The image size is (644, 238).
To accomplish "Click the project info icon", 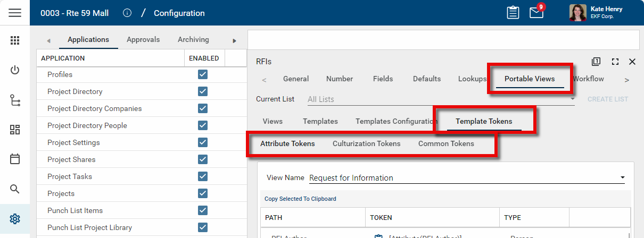I will (x=127, y=13).
